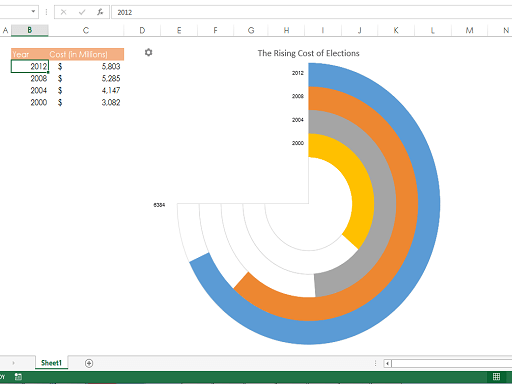Click the 2012 chart data label
The width and height of the screenshot is (512, 384).
[x=298, y=73]
